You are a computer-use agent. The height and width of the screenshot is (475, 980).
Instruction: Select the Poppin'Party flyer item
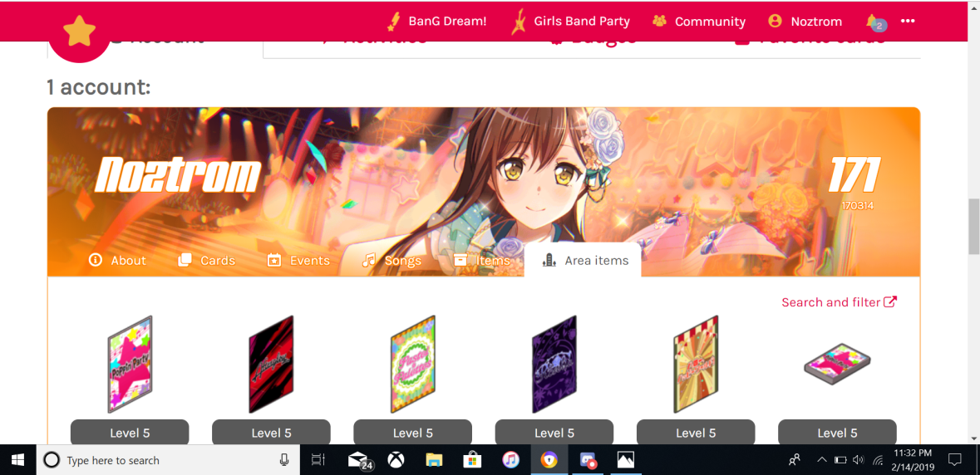pyautogui.click(x=837, y=364)
